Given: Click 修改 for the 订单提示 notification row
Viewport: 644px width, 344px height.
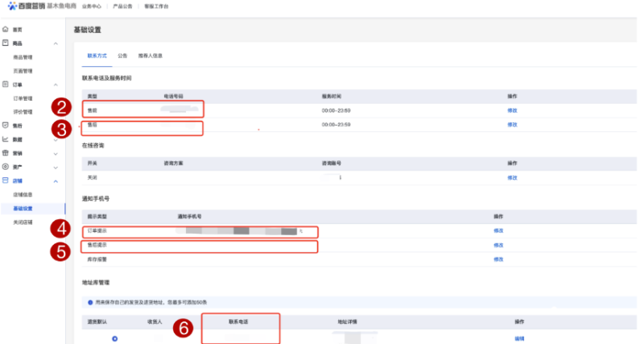Looking at the screenshot, I should click(x=498, y=230).
